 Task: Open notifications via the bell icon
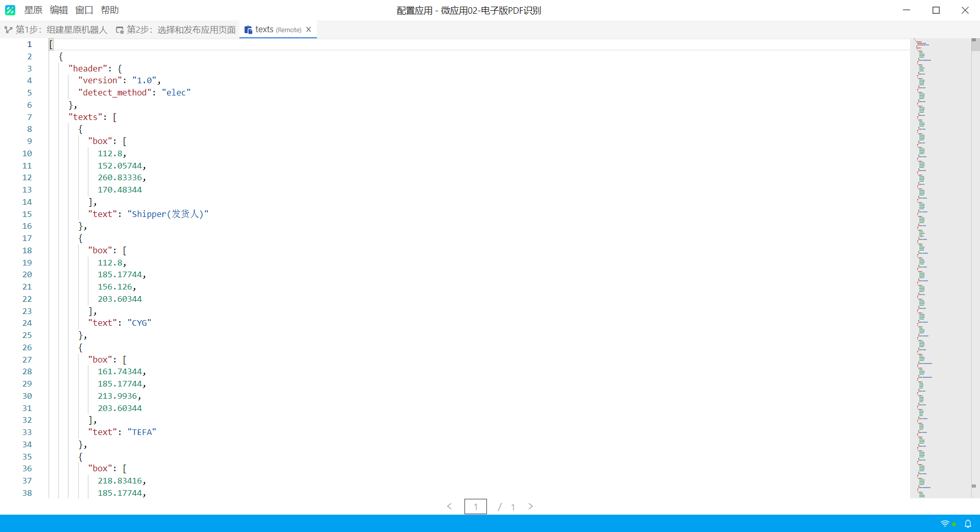[968, 524]
